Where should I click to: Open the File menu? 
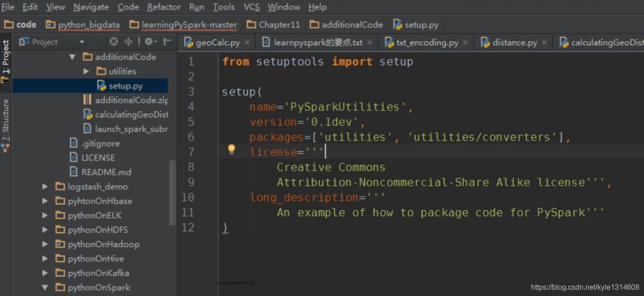(8, 7)
